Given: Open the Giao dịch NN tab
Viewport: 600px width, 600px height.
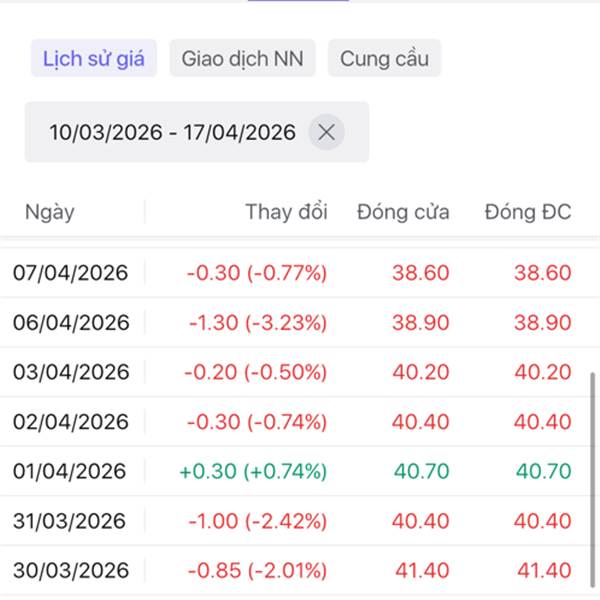Looking at the screenshot, I should click(243, 58).
